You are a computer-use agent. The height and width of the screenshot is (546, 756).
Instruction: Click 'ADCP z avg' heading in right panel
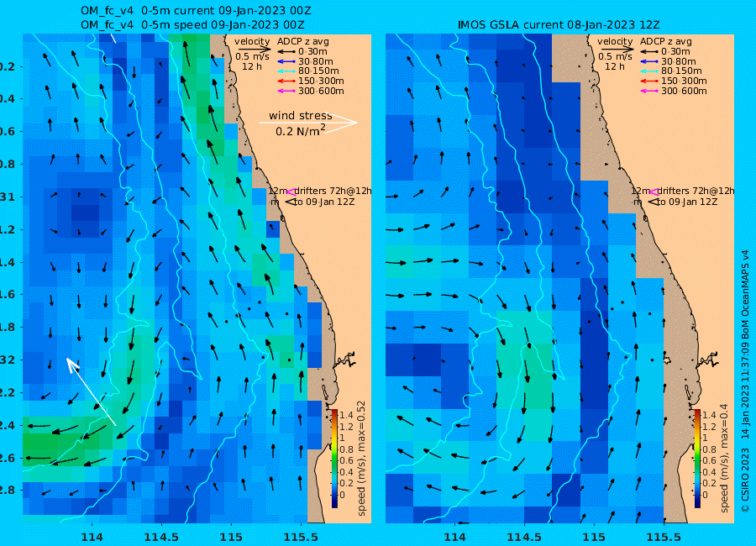(x=666, y=42)
